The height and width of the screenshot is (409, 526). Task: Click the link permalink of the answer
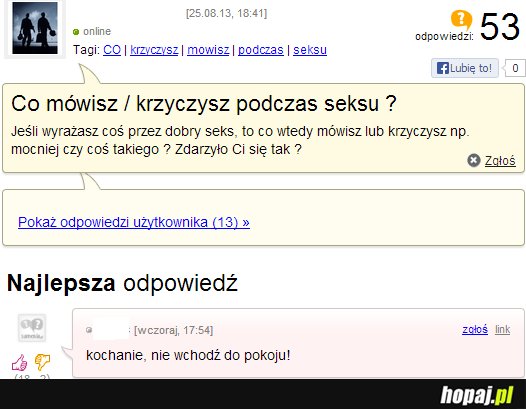(503, 329)
